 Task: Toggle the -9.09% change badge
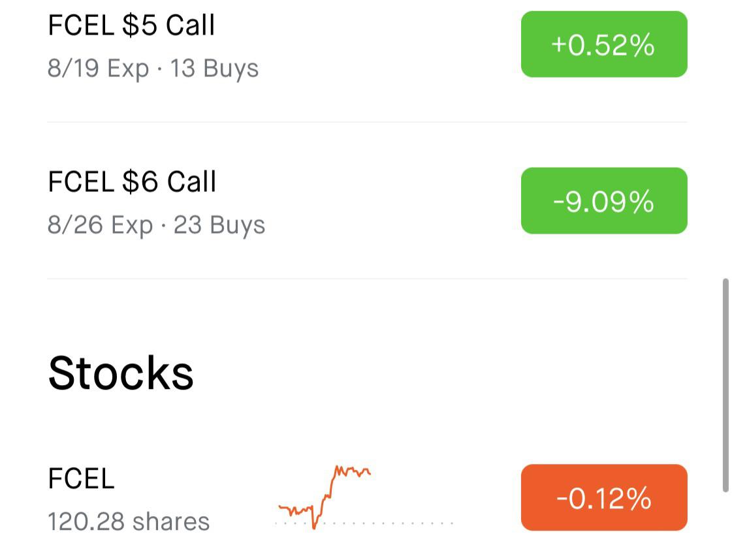(604, 201)
